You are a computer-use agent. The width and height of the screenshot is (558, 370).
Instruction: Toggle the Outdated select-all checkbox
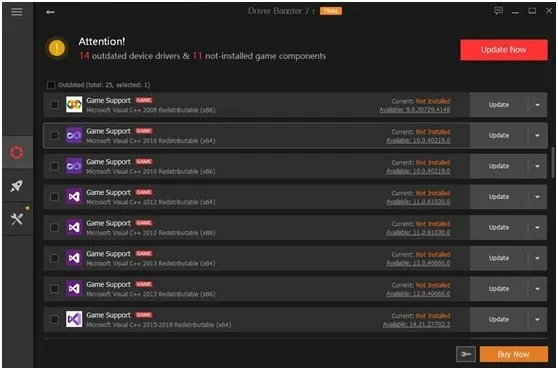click(51, 85)
